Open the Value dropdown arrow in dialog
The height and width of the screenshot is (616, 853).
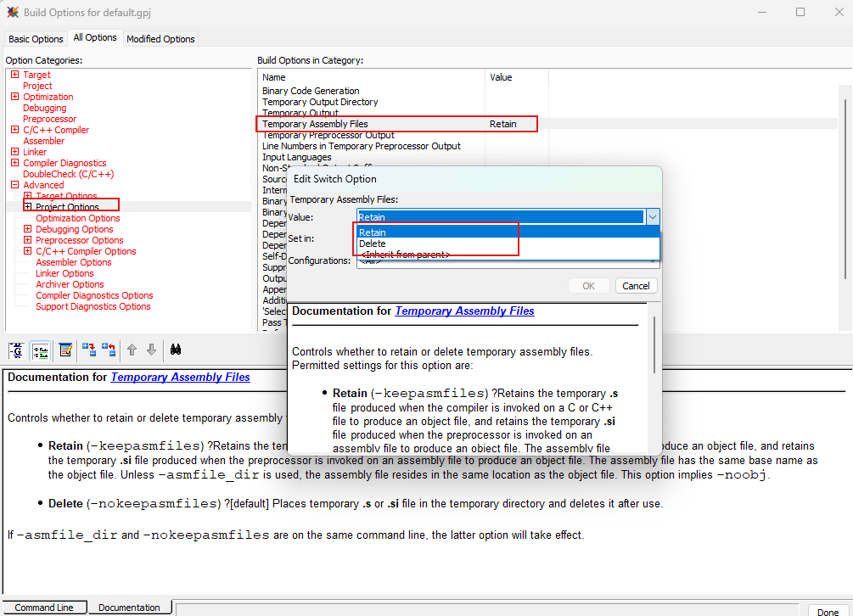(652, 217)
